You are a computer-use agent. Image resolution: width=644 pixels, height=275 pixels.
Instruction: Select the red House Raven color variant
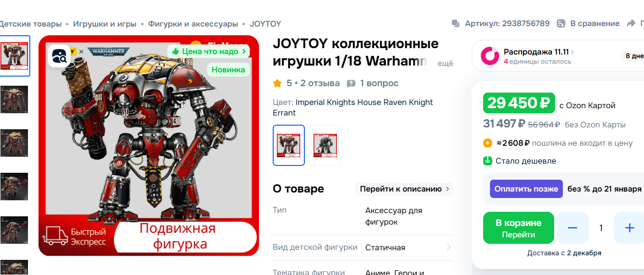289,145
